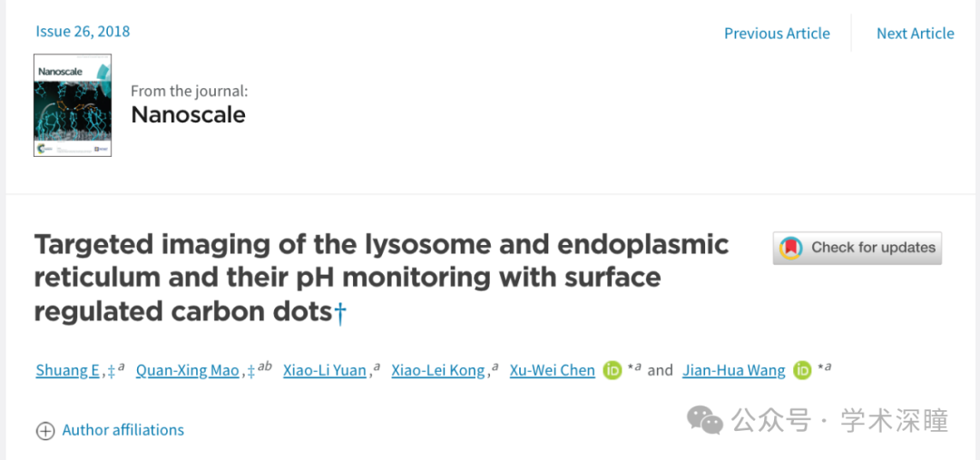The image size is (980, 460).
Task: Open Jian-Hua Wang's ORCID iD icon
Action: tap(802, 370)
